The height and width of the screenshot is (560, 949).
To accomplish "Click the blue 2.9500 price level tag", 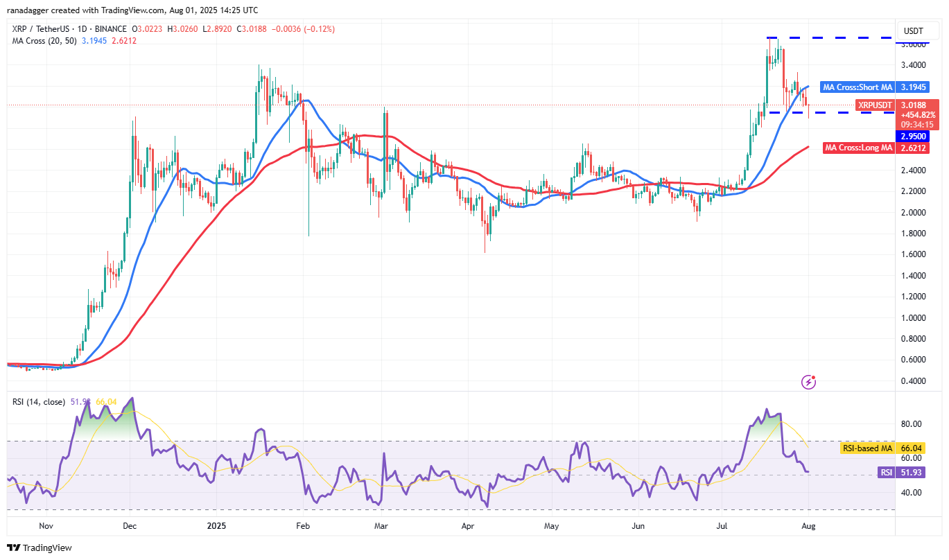I will [916, 137].
